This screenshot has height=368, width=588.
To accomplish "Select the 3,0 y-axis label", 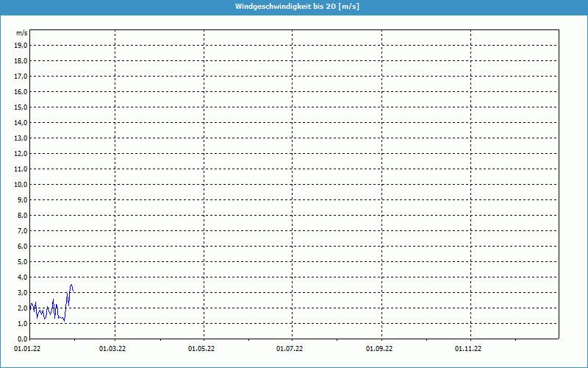I will 23,292.
